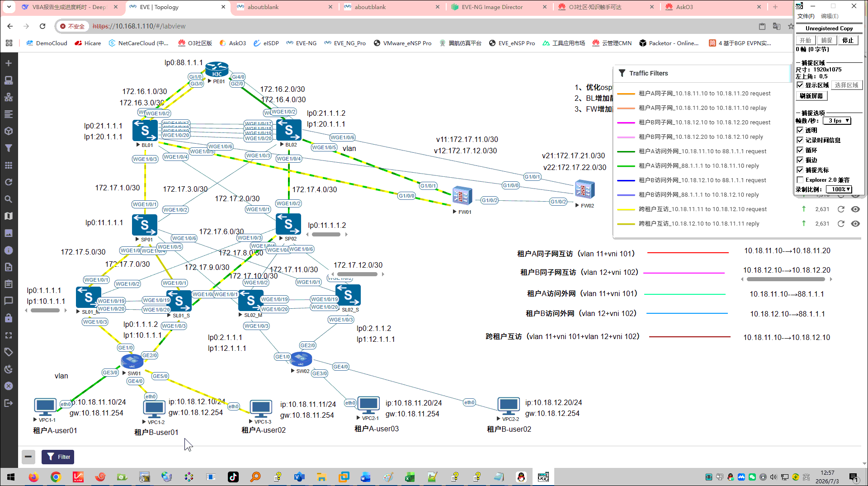Toggle the 透明 checkbox
Image resolution: width=868 pixels, height=486 pixels.
click(x=800, y=130)
